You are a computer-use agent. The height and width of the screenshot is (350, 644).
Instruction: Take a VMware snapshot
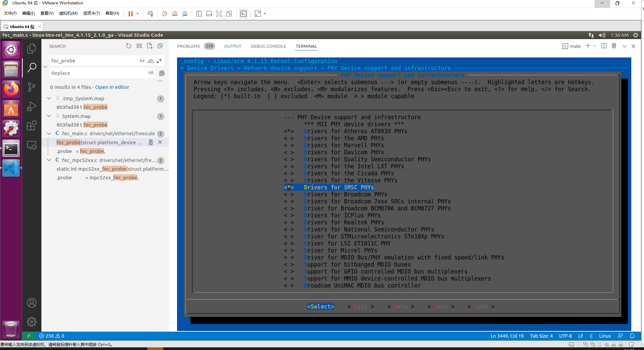165,14
